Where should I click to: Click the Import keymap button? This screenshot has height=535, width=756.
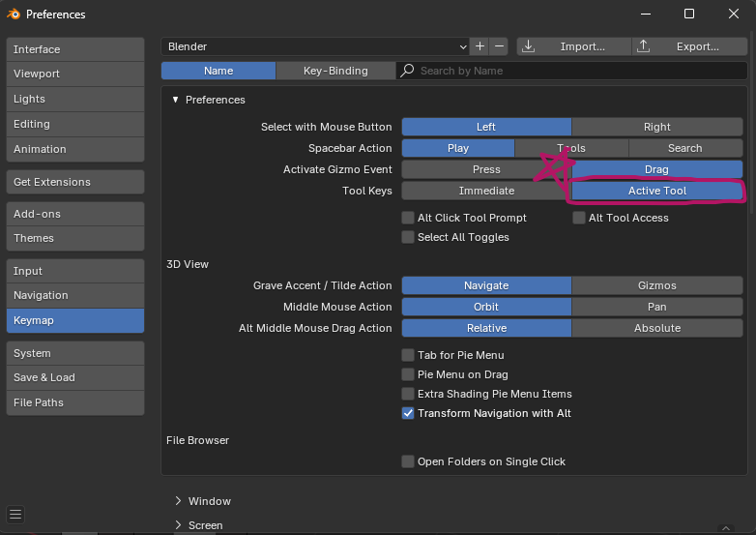pyautogui.click(x=574, y=46)
